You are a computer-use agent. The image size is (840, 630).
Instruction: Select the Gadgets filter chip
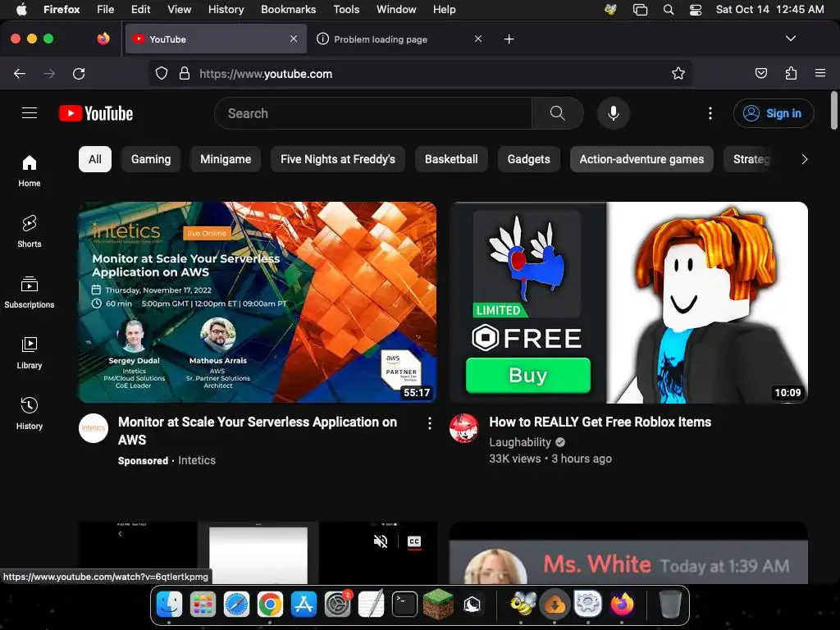click(529, 159)
